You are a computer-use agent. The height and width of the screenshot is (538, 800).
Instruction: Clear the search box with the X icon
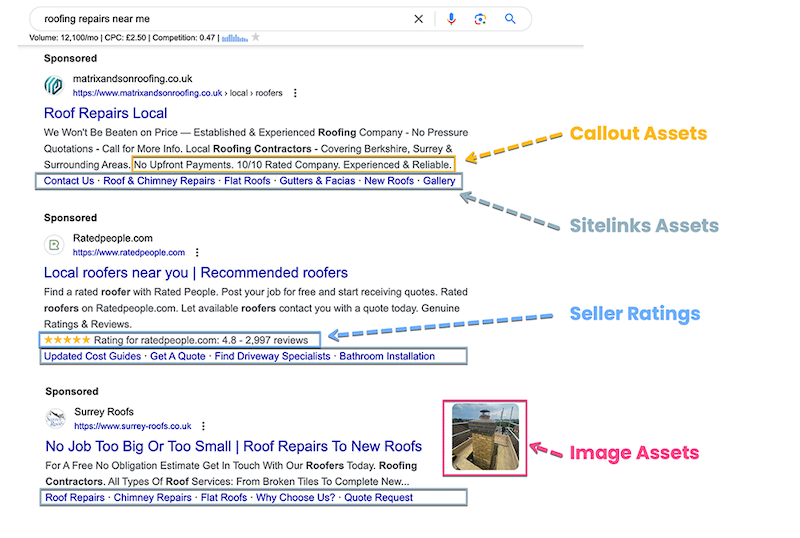418,19
